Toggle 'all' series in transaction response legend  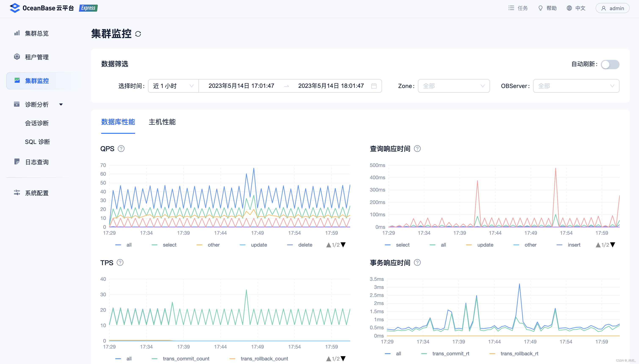point(393,353)
